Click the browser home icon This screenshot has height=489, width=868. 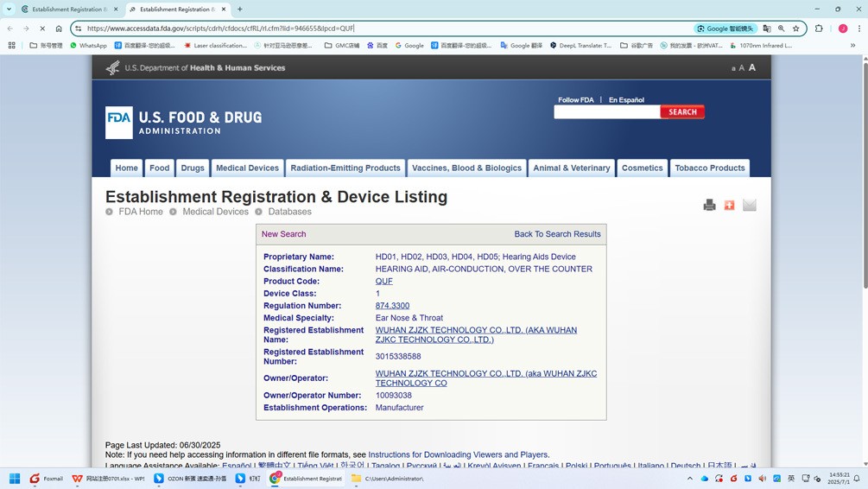59,29
